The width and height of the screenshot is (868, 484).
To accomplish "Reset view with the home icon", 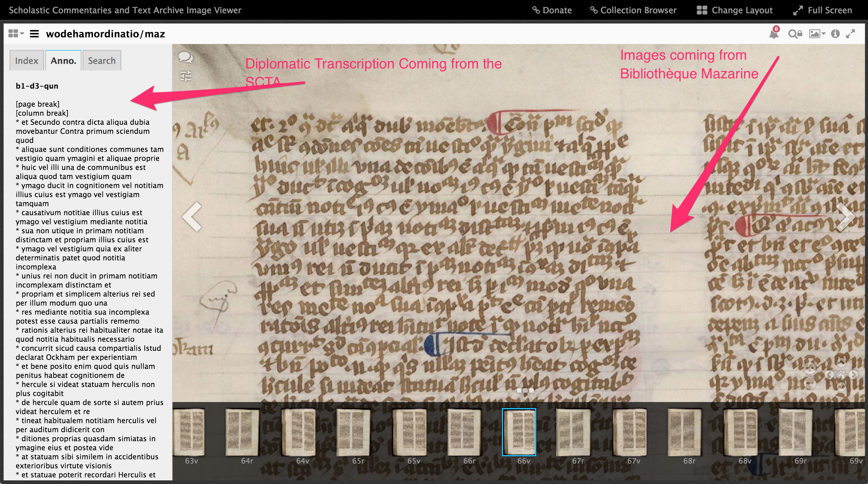I will pos(841,375).
